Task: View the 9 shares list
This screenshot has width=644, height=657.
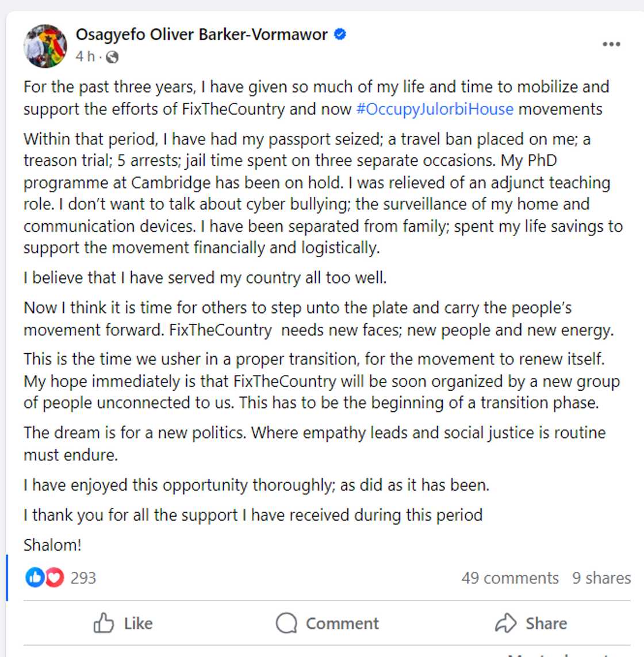Action: click(x=601, y=578)
